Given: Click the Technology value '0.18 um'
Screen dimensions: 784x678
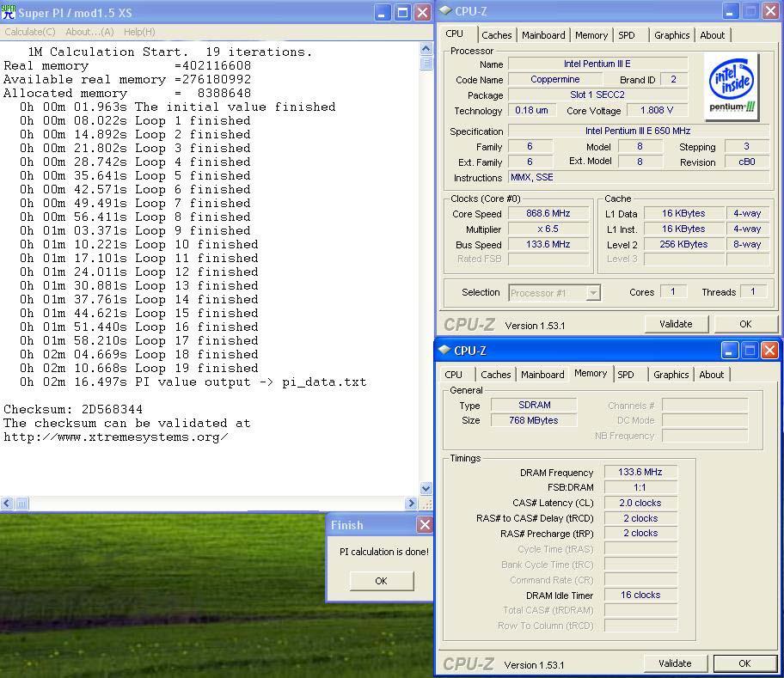Looking at the screenshot, I should pyautogui.click(x=531, y=110).
